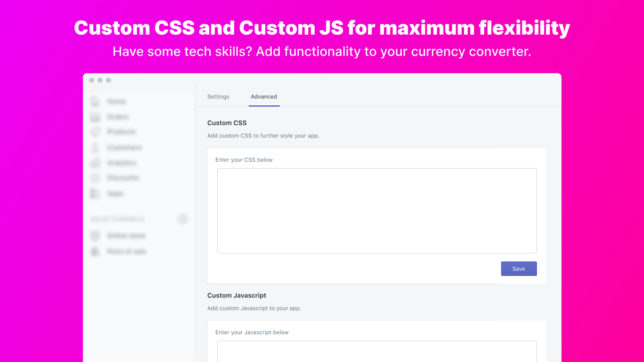Select the Advanced tab

pyautogui.click(x=264, y=97)
